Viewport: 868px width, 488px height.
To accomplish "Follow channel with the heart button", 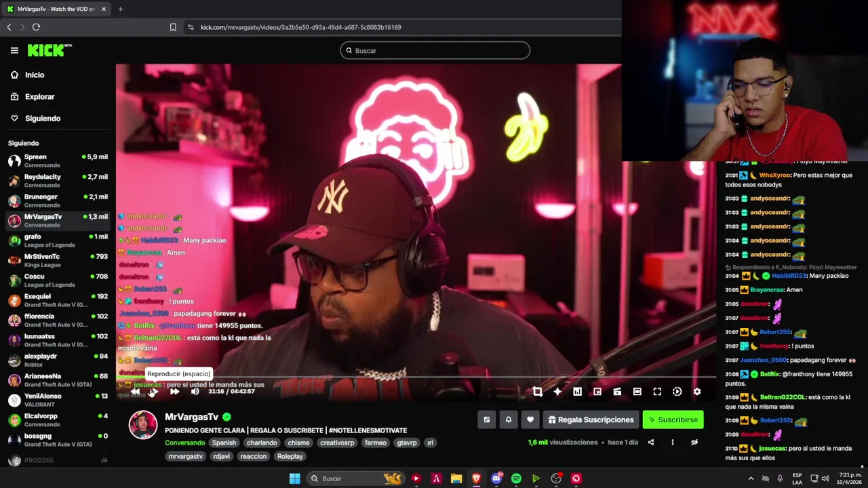I will [530, 420].
